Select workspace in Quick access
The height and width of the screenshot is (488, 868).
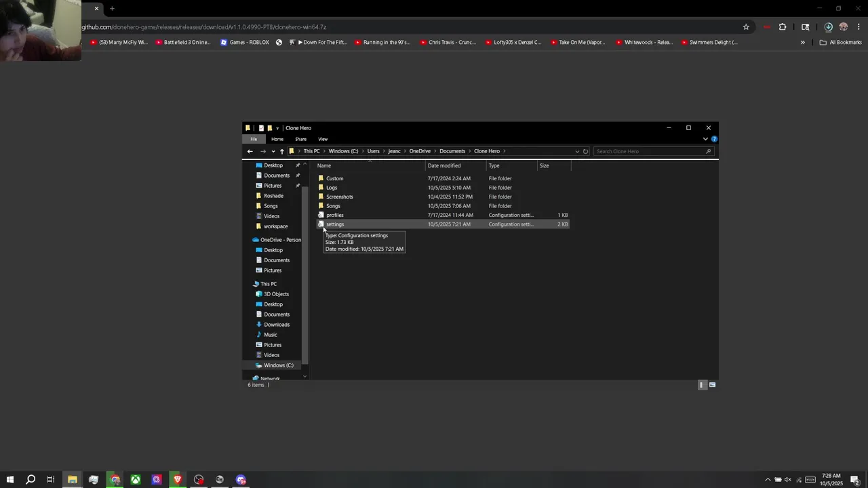click(275, 226)
